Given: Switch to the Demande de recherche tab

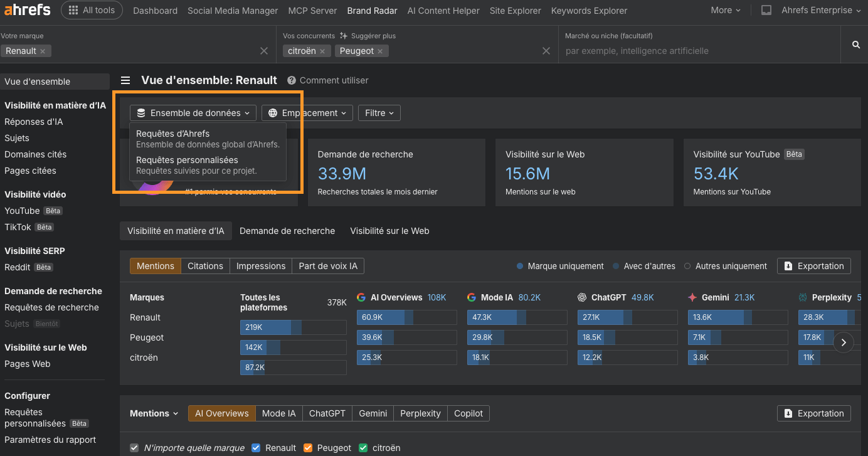Looking at the screenshot, I should (x=287, y=231).
